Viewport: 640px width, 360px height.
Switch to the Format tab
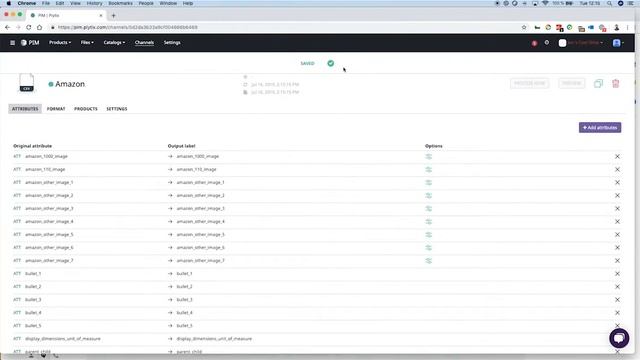point(56,109)
